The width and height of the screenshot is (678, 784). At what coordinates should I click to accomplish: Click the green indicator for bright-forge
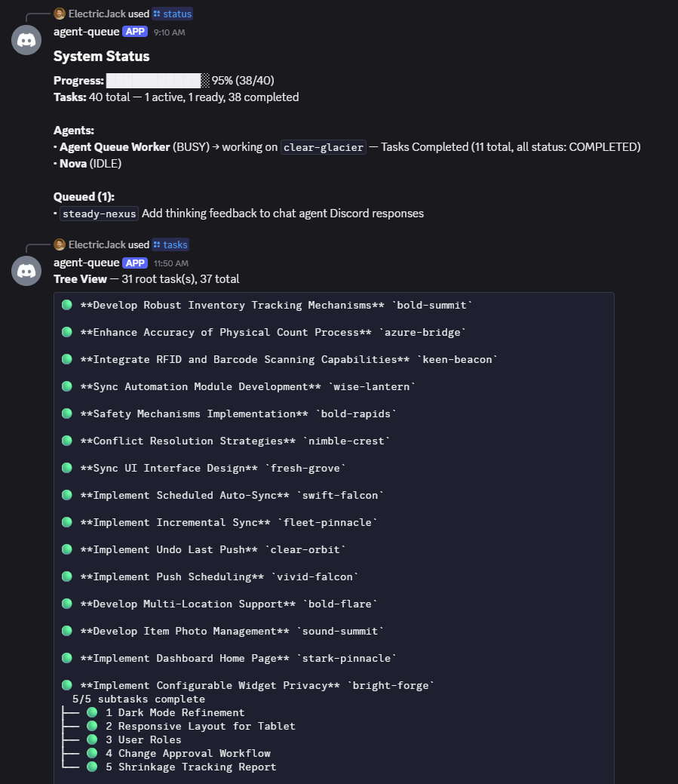(x=67, y=685)
